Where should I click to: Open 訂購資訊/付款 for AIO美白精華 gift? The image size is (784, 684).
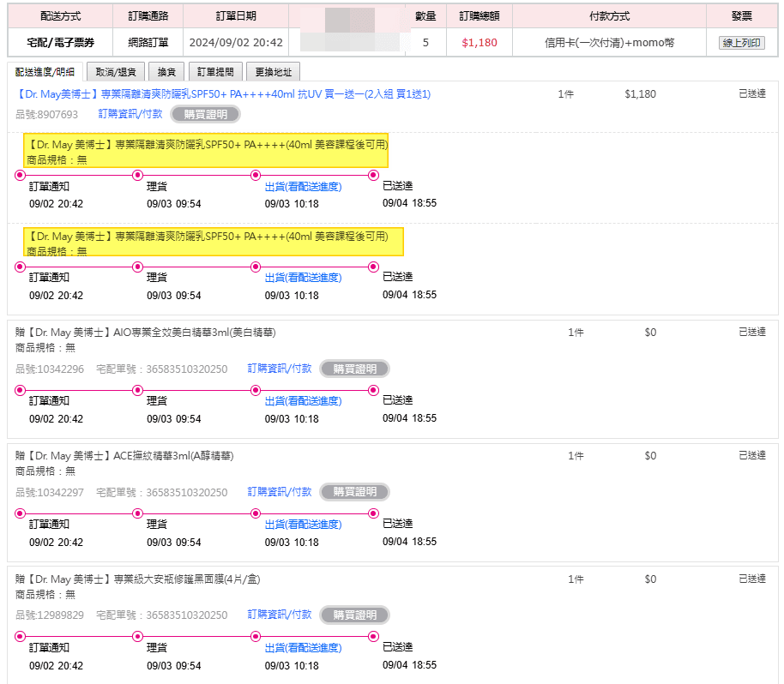coord(280,369)
